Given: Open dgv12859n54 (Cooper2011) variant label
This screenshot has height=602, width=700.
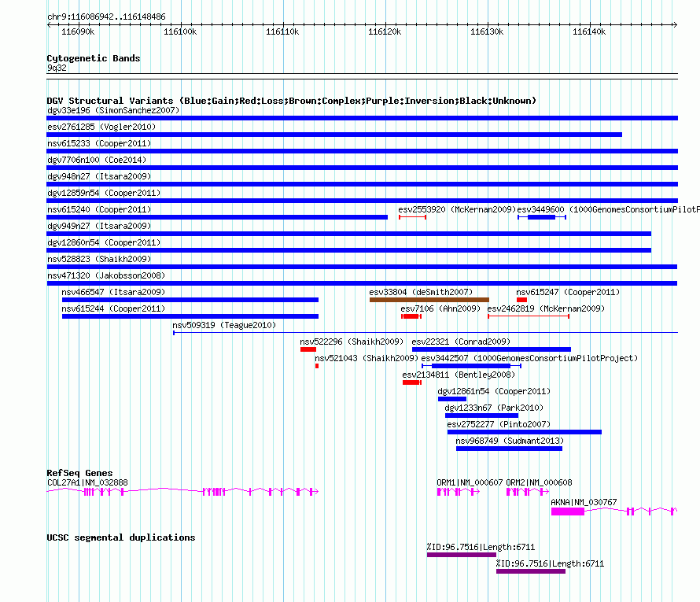Looking at the screenshot, I should coord(104,193).
